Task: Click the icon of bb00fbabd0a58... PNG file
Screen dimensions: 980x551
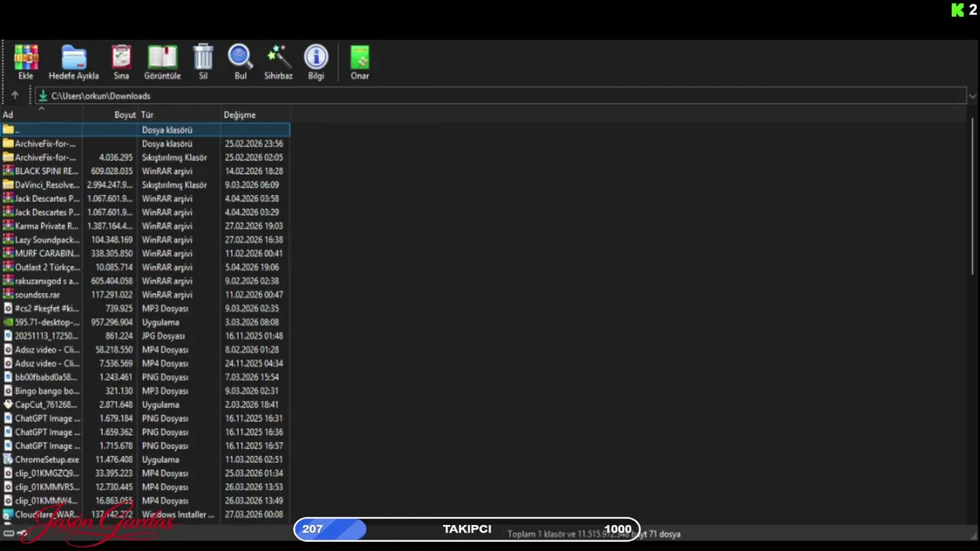Action: coord(8,377)
